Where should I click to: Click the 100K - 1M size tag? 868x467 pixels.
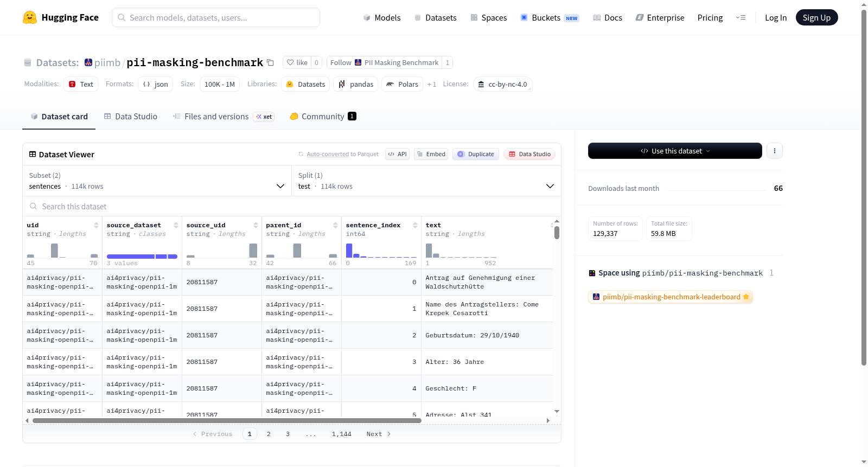220,84
